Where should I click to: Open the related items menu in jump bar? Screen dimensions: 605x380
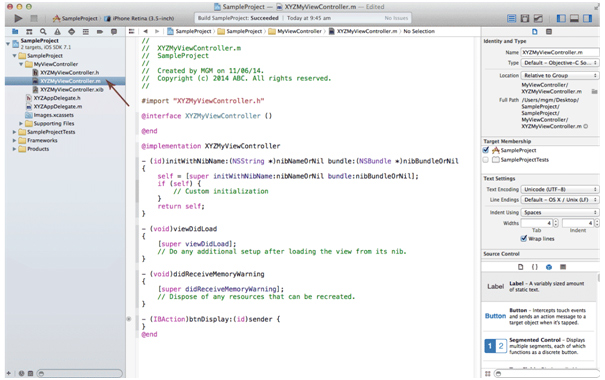132,31
